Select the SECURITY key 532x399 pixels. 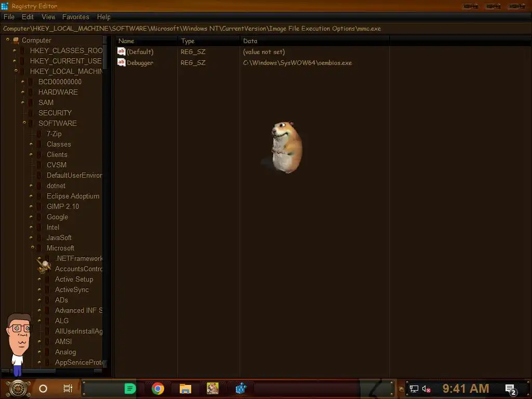point(55,113)
